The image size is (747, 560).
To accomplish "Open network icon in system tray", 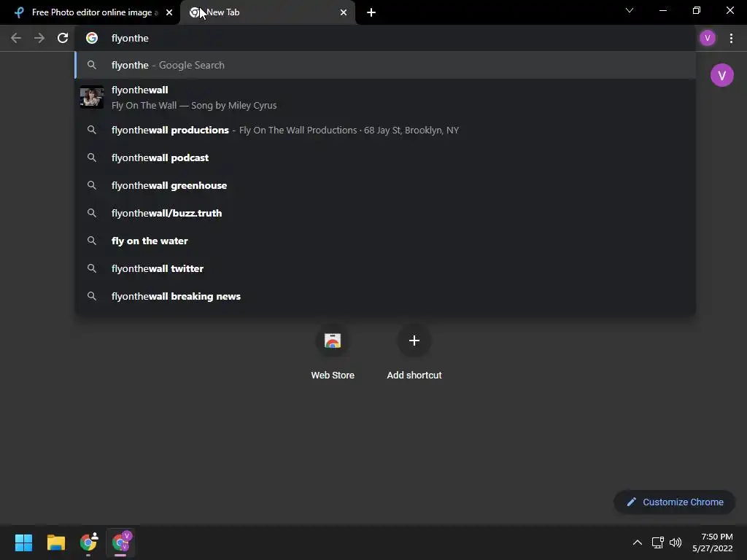I will click(x=657, y=542).
